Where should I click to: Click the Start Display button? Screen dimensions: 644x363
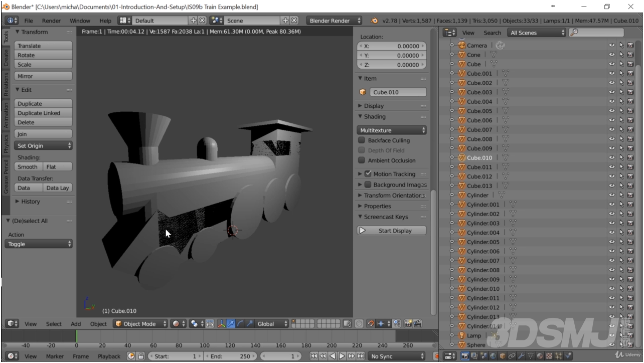pyautogui.click(x=392, y=231)
